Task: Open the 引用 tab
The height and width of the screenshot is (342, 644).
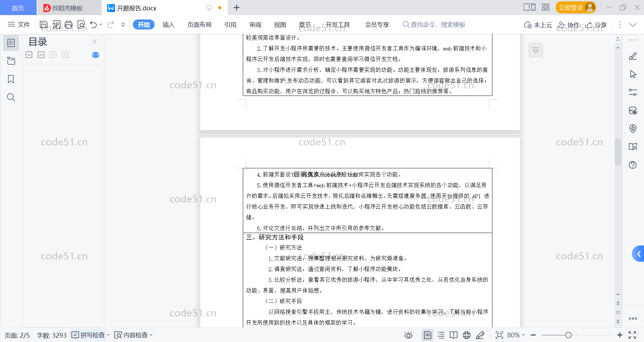Action: pyautogui.click(x=230, y=24)
